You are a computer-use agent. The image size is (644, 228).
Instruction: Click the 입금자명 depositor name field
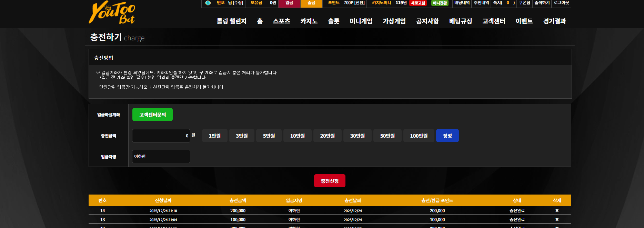click(x=161, y=156)
